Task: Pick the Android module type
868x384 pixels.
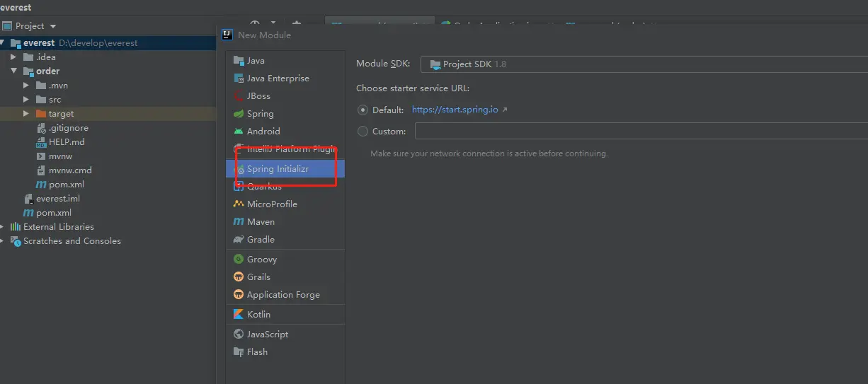Action: (x=285, y=132)
